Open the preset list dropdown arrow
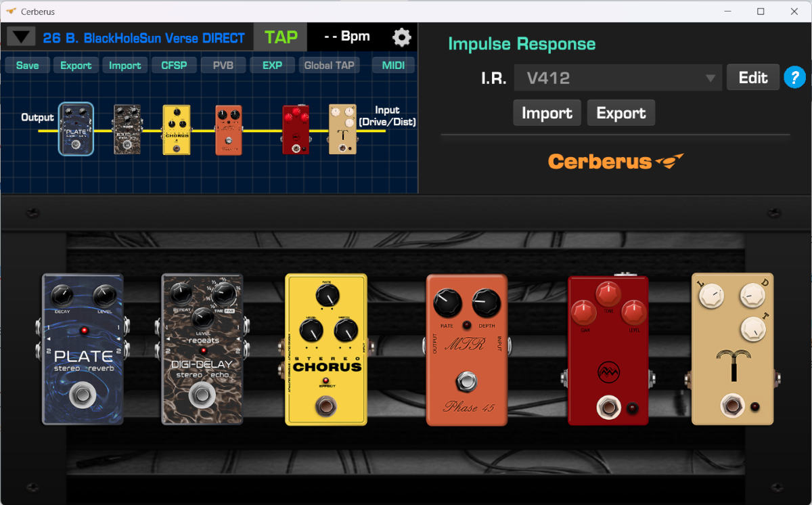The image size is (812, 505). tap(21, 37)
